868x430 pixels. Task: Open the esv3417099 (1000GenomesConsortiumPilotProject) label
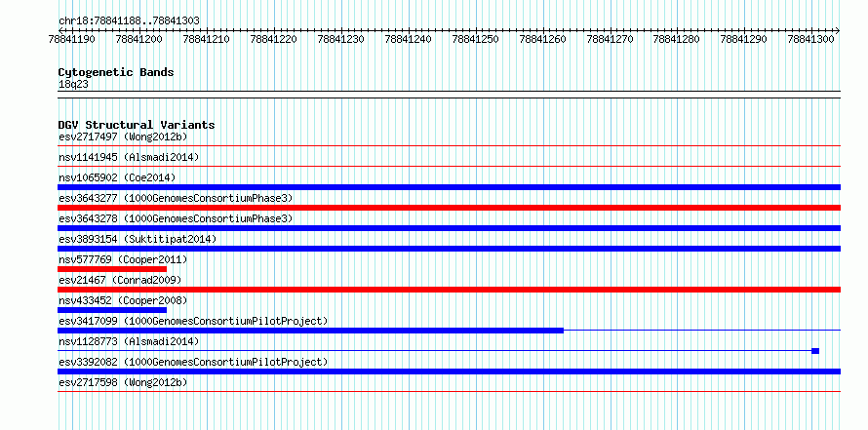point(193,321)
